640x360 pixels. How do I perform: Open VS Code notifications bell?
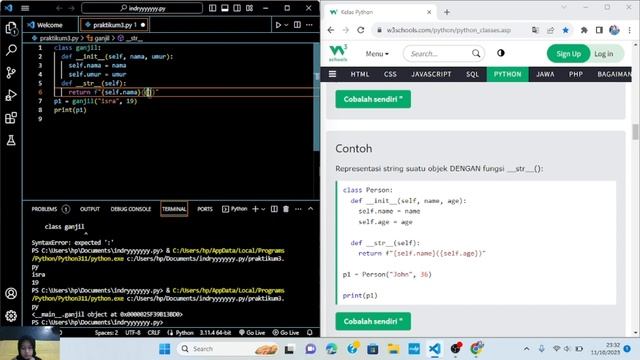coord(310,333)
